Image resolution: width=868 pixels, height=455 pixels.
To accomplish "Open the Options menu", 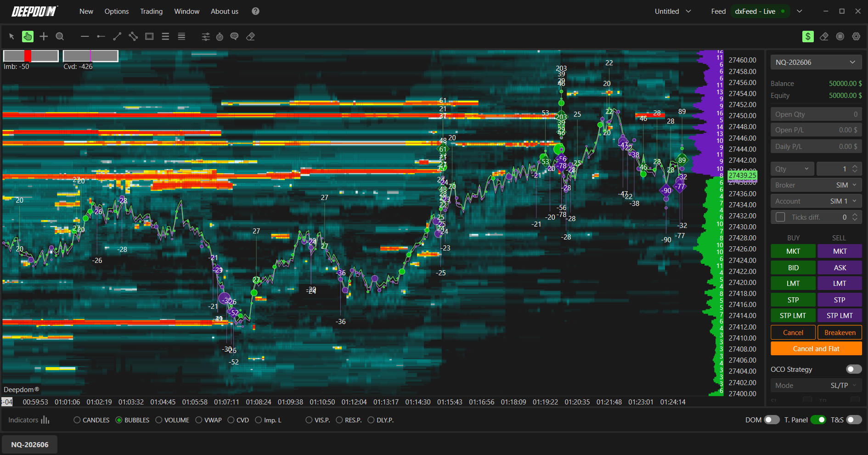I will pos(117,11).
